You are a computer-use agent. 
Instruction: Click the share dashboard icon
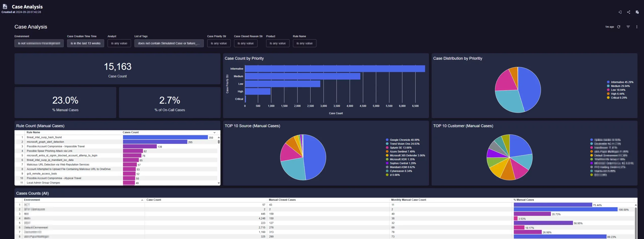point(628,12)
